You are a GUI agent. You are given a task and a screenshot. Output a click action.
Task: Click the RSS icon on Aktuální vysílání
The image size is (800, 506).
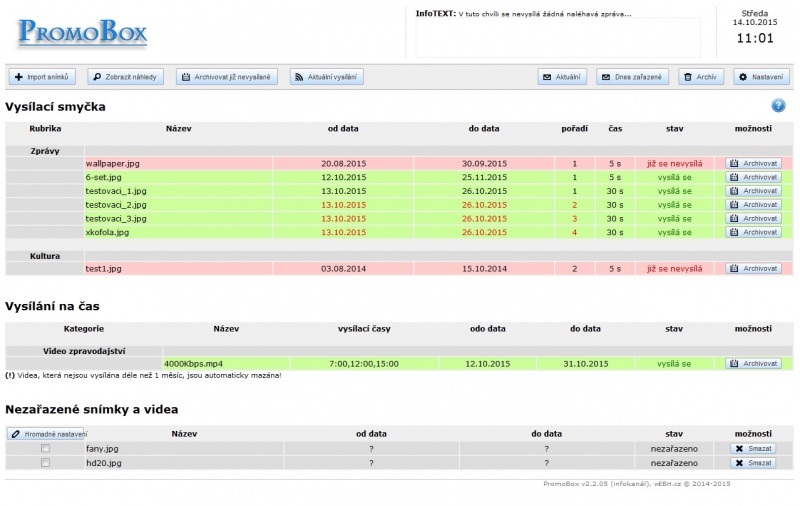click(x=299, y=77)
